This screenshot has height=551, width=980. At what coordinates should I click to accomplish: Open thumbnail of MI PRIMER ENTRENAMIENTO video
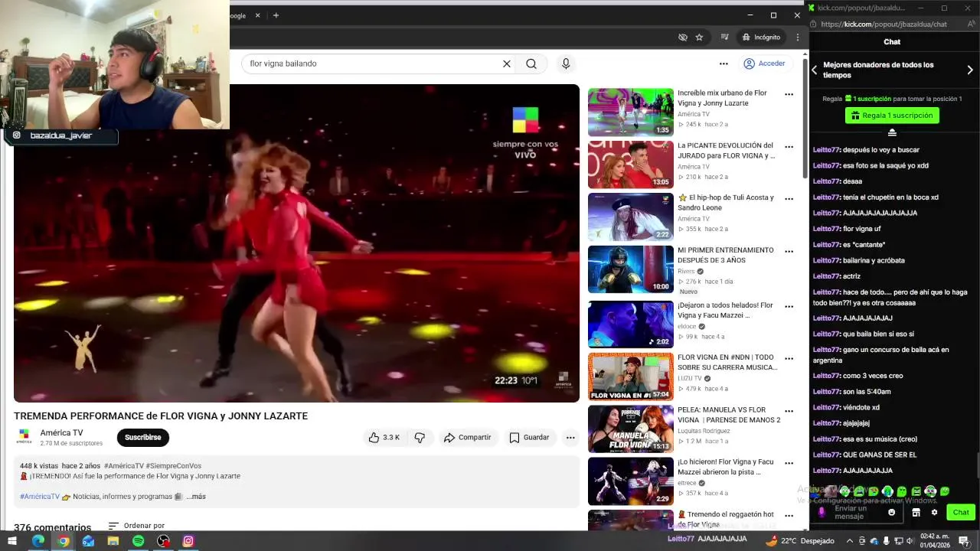click(x=631, y=269)
